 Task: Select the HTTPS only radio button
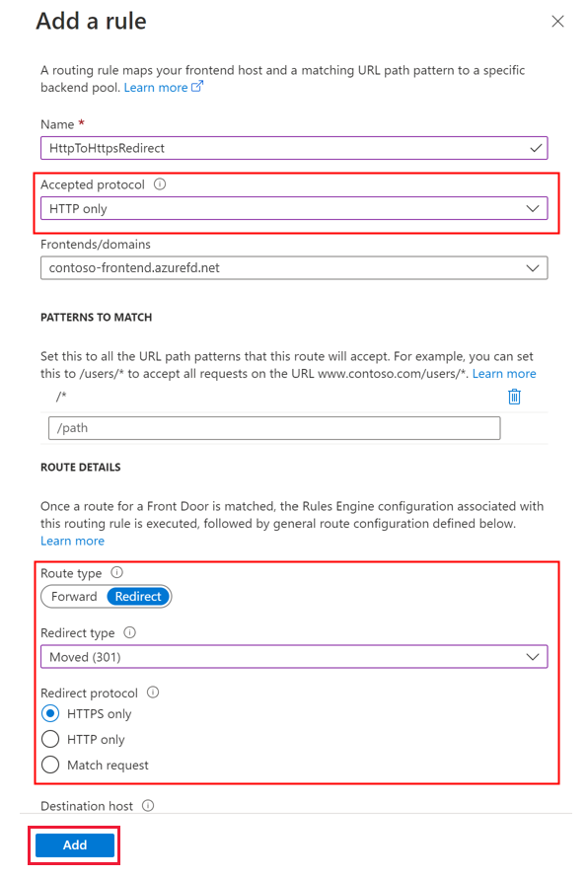50,713
